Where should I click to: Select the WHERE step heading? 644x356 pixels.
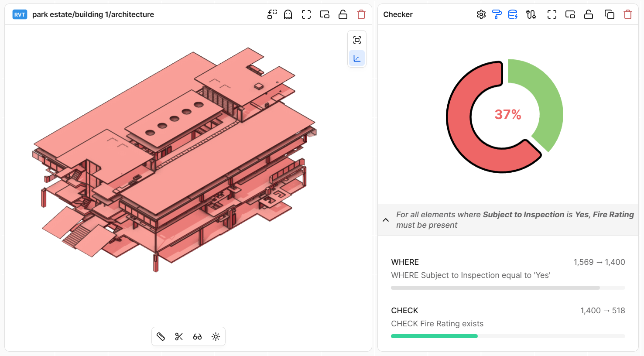pyautogui.click(x=405, y=262)
